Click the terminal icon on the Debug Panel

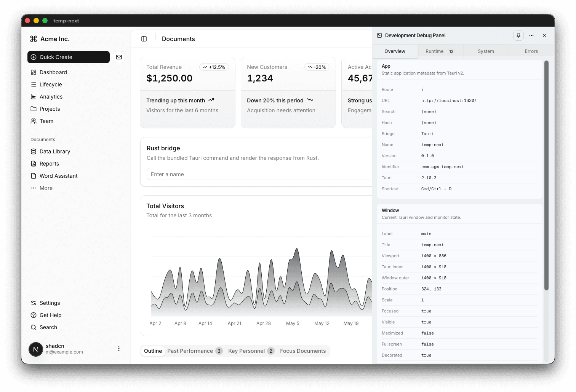[379, 35]
